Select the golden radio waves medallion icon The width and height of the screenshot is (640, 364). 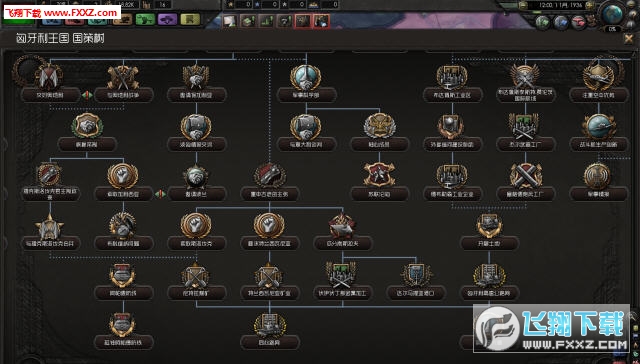point(597,176)
